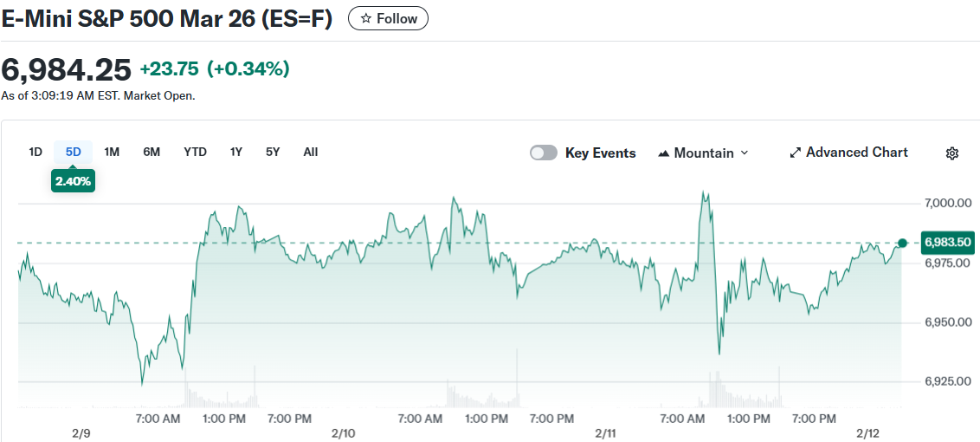Click the 2/10 date label
Screen dimensions: 980x442
pos(344,433)
